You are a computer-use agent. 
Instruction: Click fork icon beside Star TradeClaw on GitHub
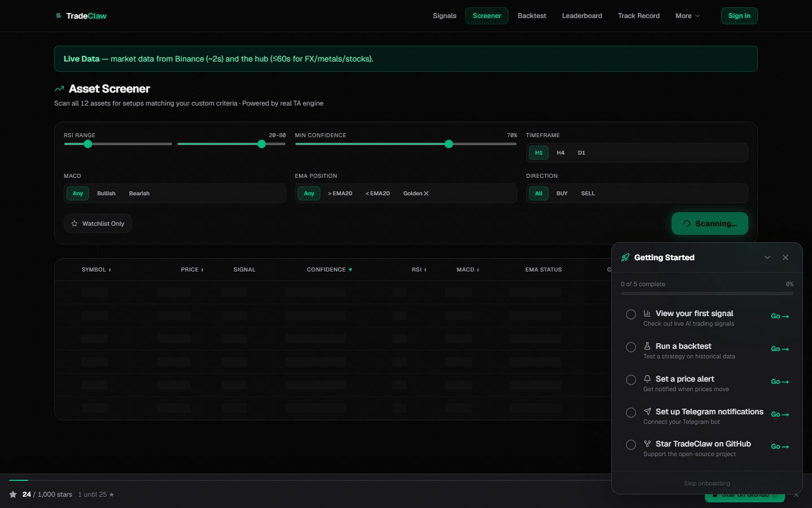click(x=647, y=444)
